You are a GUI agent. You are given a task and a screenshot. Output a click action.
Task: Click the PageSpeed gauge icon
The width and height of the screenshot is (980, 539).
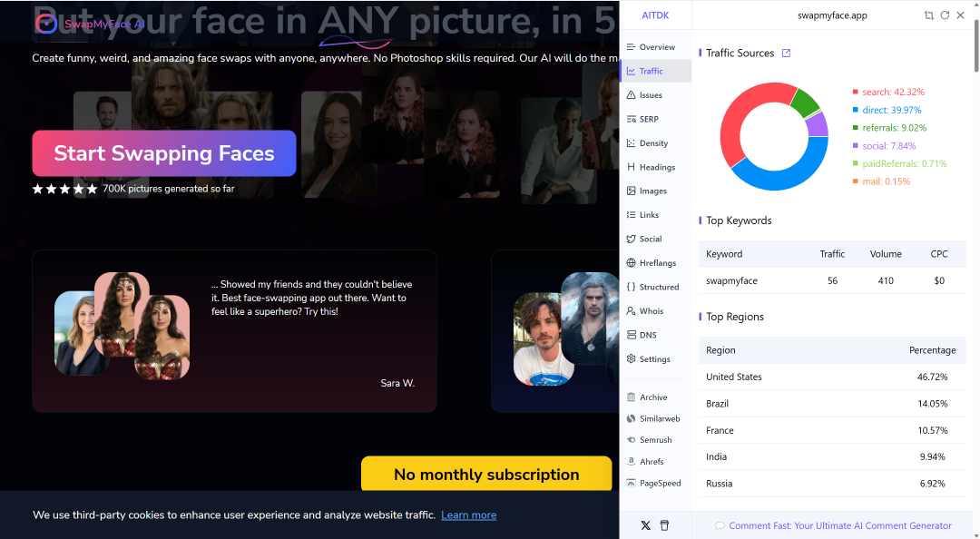tap(632, 483)
